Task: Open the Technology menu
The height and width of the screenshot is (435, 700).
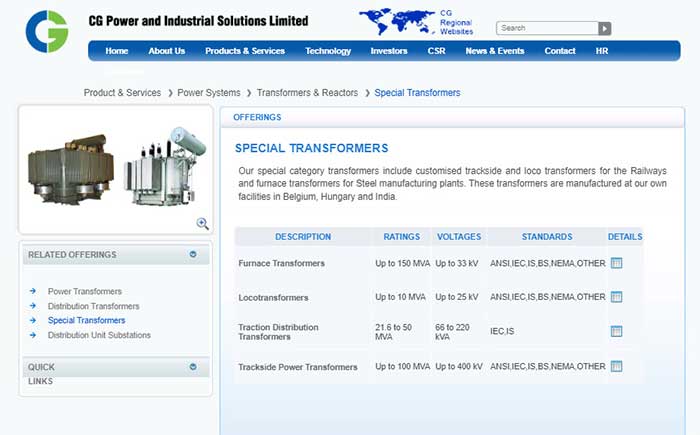Action: tap(328, 51)
